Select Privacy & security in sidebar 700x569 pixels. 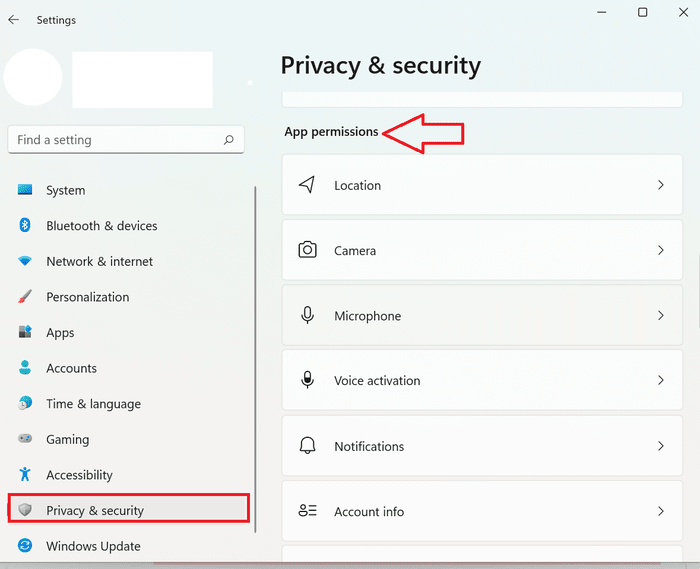coord(128,508)
